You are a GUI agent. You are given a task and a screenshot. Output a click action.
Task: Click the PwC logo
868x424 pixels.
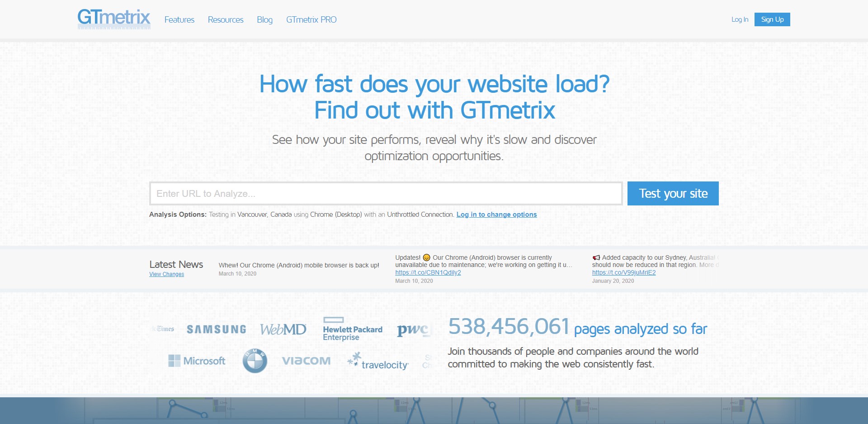[x=414, y=330]
